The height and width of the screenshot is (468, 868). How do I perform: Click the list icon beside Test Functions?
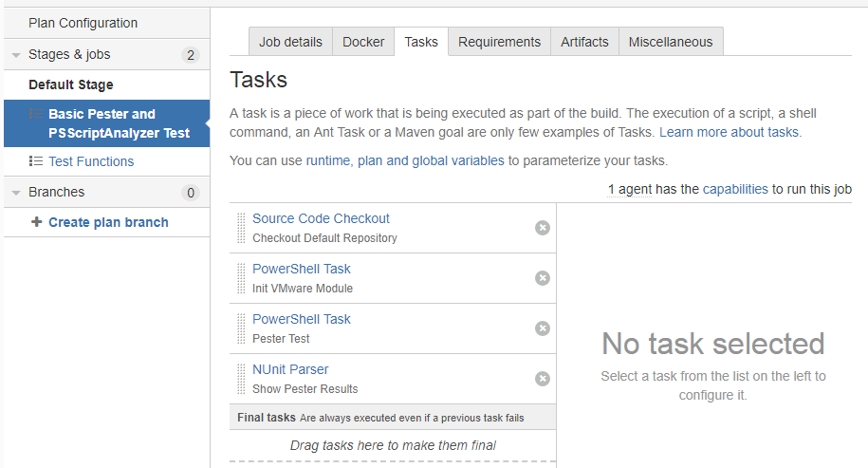point(36,161)
